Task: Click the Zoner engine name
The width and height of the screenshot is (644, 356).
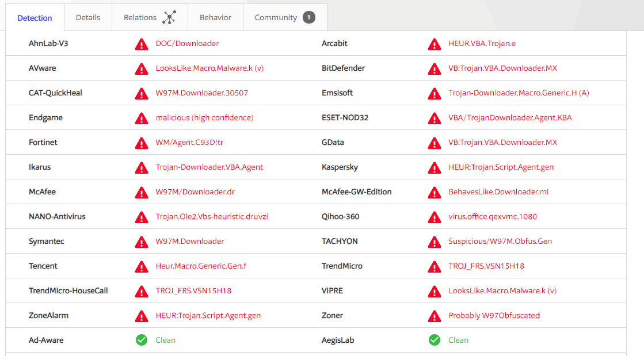Action: point(332,315)
